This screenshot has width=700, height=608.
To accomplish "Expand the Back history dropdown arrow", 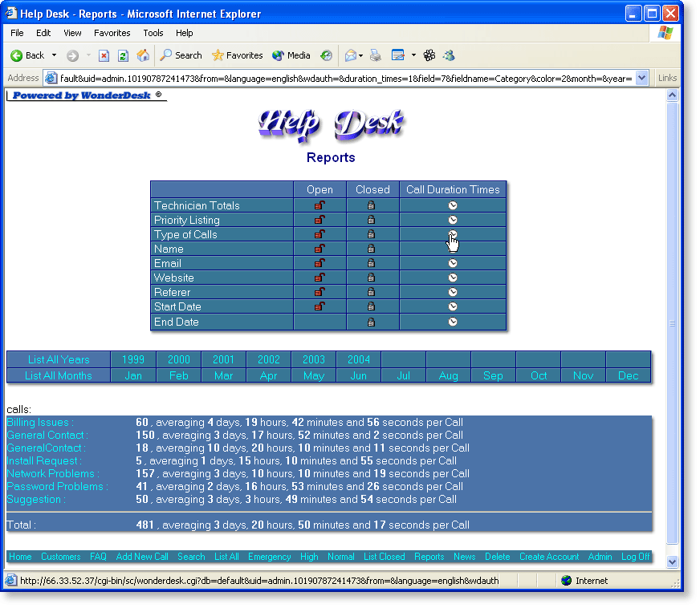I will [54, 56].
